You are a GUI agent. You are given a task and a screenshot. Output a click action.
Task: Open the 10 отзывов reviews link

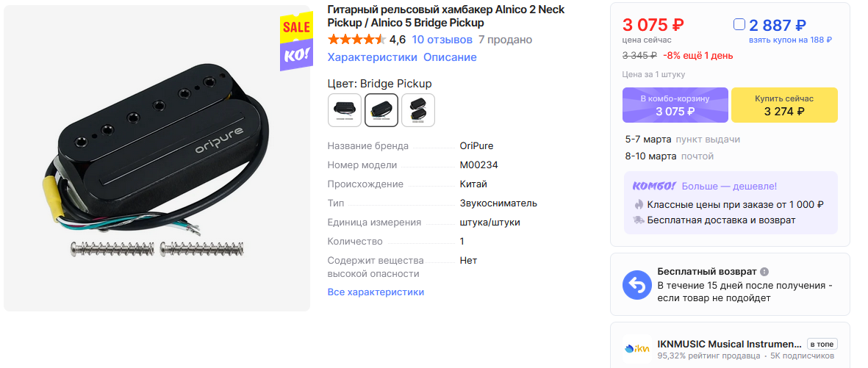(x=442, y=40)
